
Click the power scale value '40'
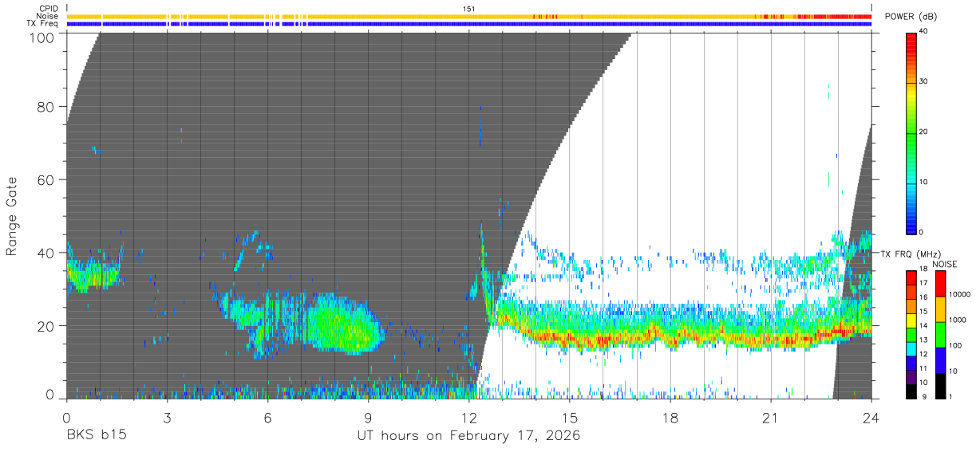(x=925, y=31)
